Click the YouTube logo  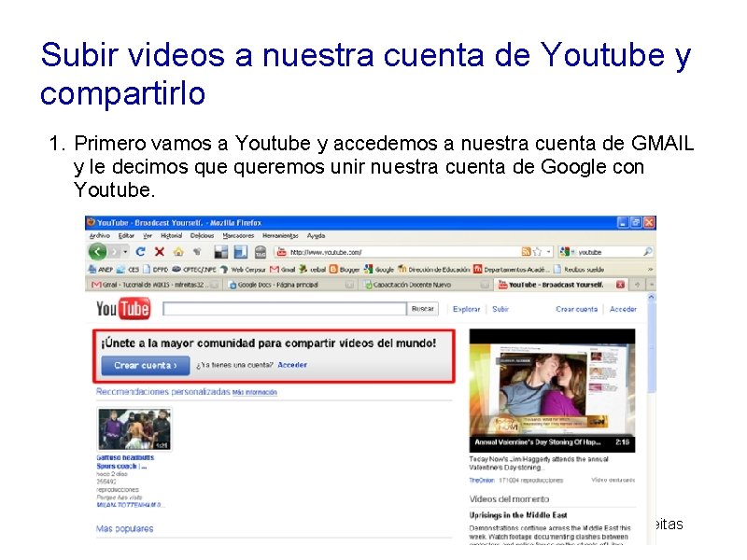click(x=123, y=309)
